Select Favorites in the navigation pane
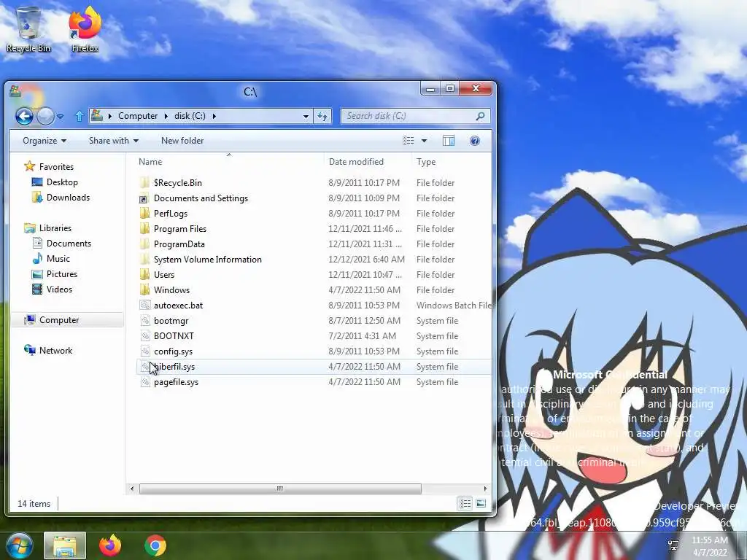The image size is (747, 560). [x=56, y=167]
